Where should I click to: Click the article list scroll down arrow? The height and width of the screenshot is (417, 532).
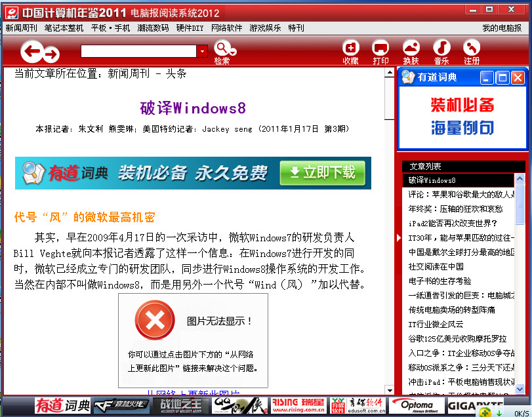pyautogui.click(x=520, y=389)
